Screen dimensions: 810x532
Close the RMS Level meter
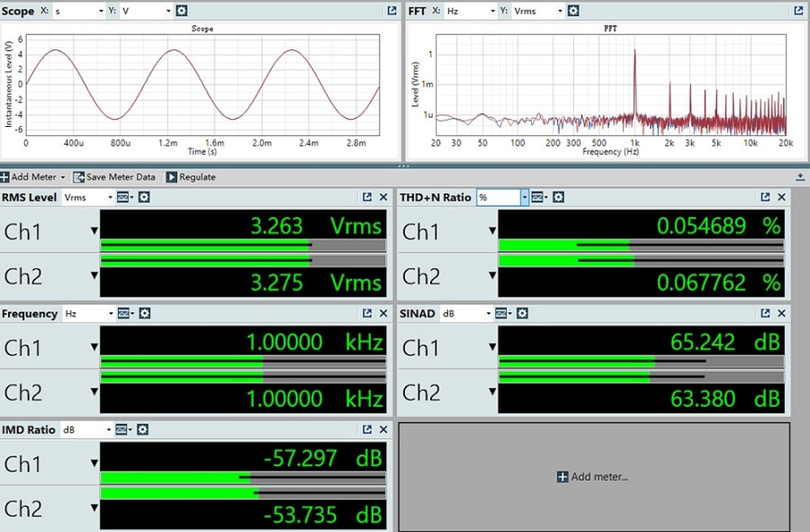tap(383, 197)
